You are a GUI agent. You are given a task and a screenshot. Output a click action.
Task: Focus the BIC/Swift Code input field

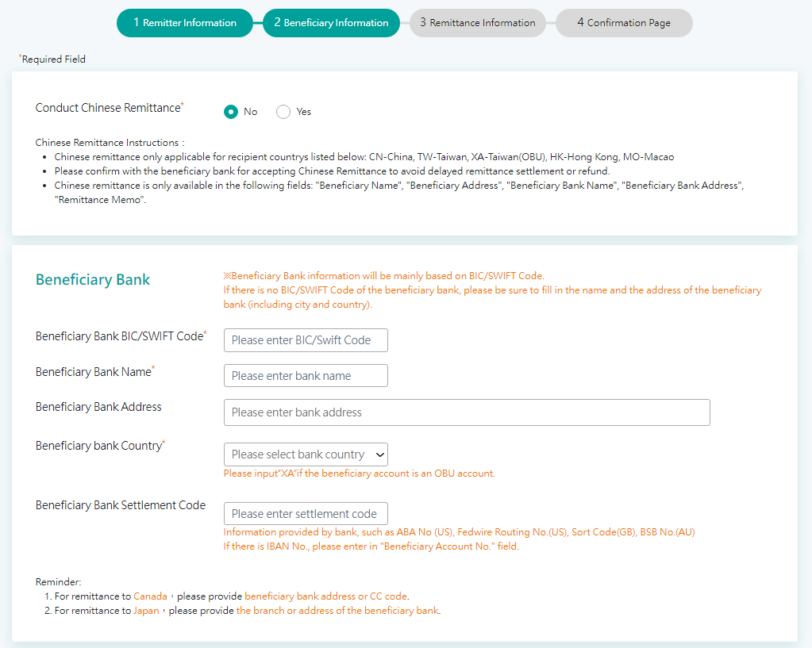[x=306, y=340]
